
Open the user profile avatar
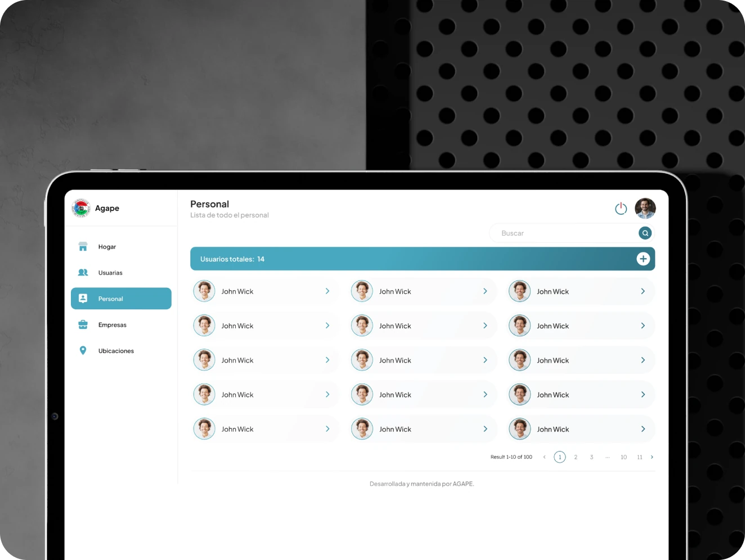coord(645,209)
